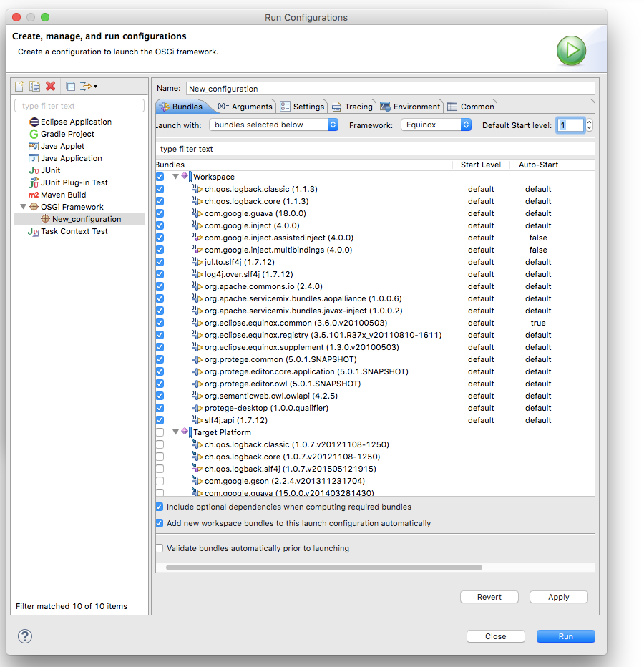
Task: Select the Java Application icon
Action: click(x=34, y=158)
